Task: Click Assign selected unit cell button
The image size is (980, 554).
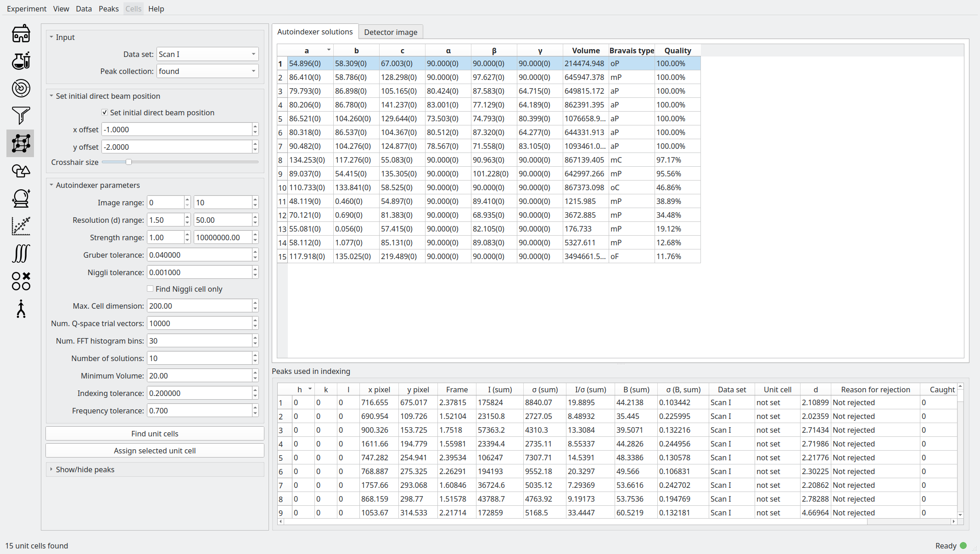Action: point(155,451)
